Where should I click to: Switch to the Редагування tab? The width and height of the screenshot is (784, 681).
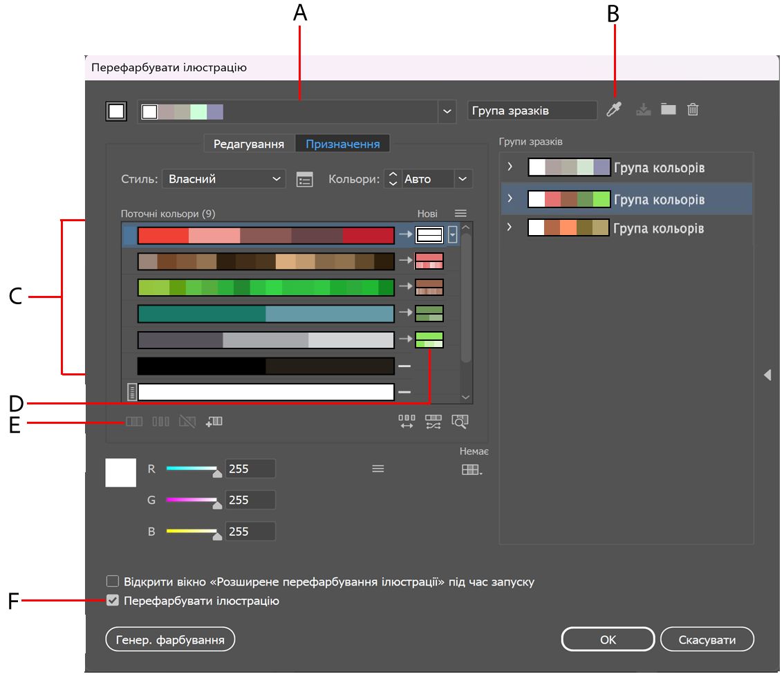click(248, 144)
